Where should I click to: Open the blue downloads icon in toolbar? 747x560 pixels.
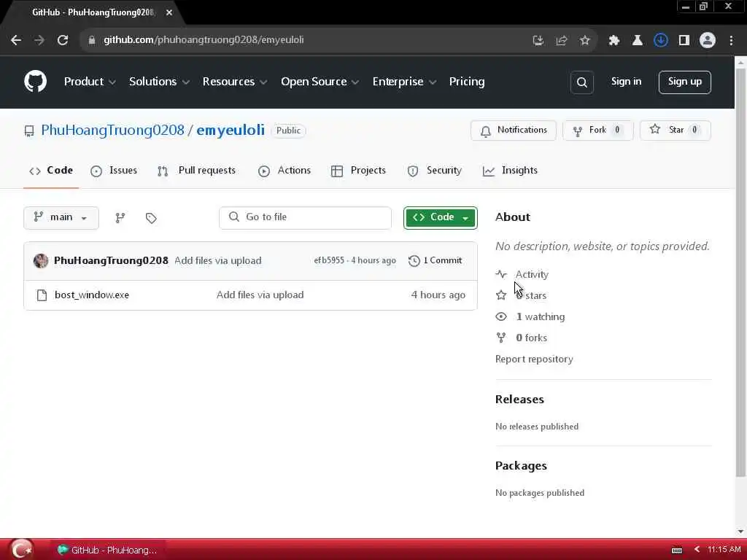coord(660,41)
